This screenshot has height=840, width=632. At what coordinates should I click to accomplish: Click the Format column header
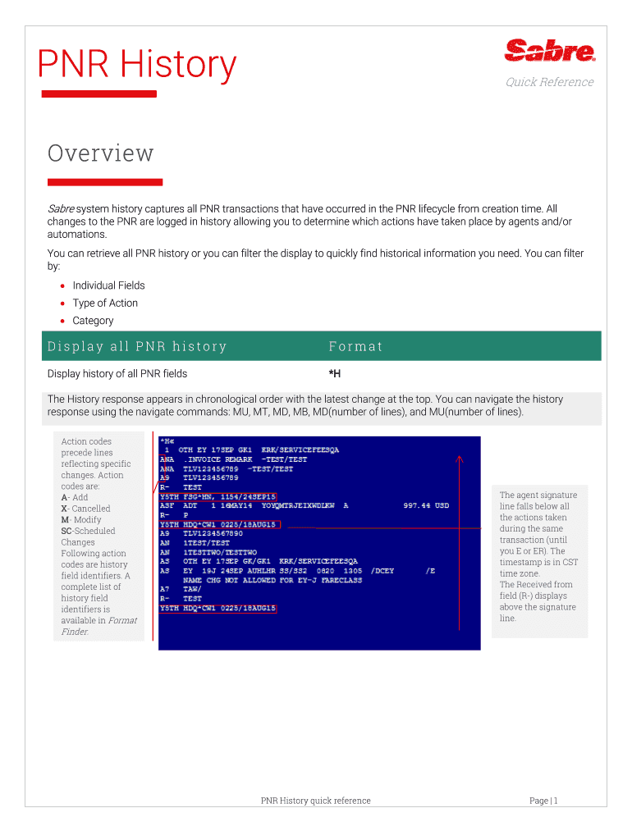[355, 346]
